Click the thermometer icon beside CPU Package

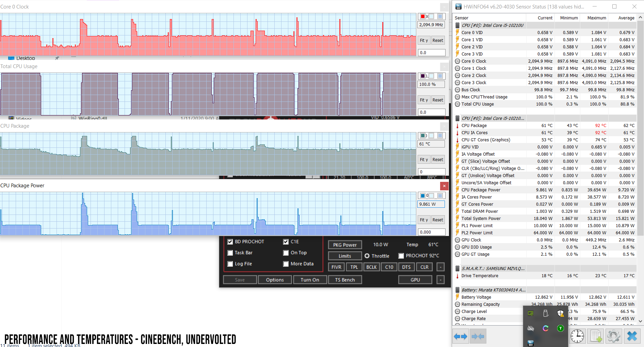click(x=457, y=126)
